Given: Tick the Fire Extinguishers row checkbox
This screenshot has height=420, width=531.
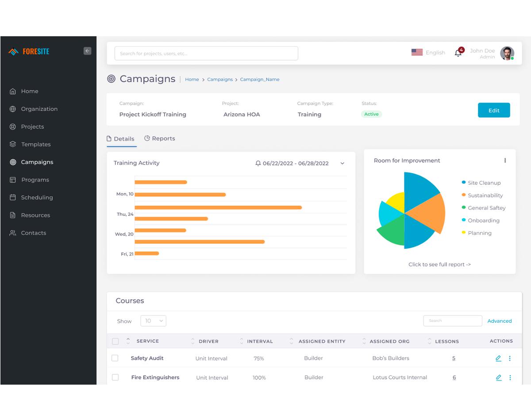Looking at the screenshot, I should (115, 378).
